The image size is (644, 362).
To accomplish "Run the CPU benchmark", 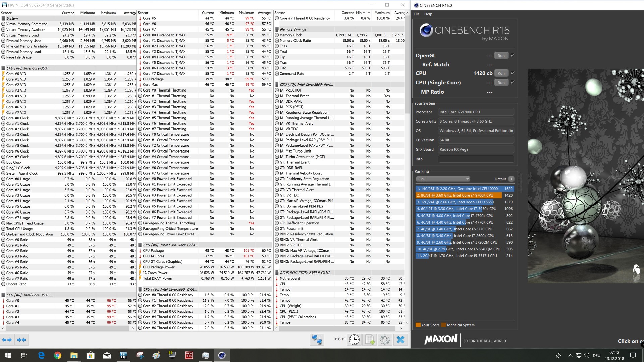I will tap(501, 73).
